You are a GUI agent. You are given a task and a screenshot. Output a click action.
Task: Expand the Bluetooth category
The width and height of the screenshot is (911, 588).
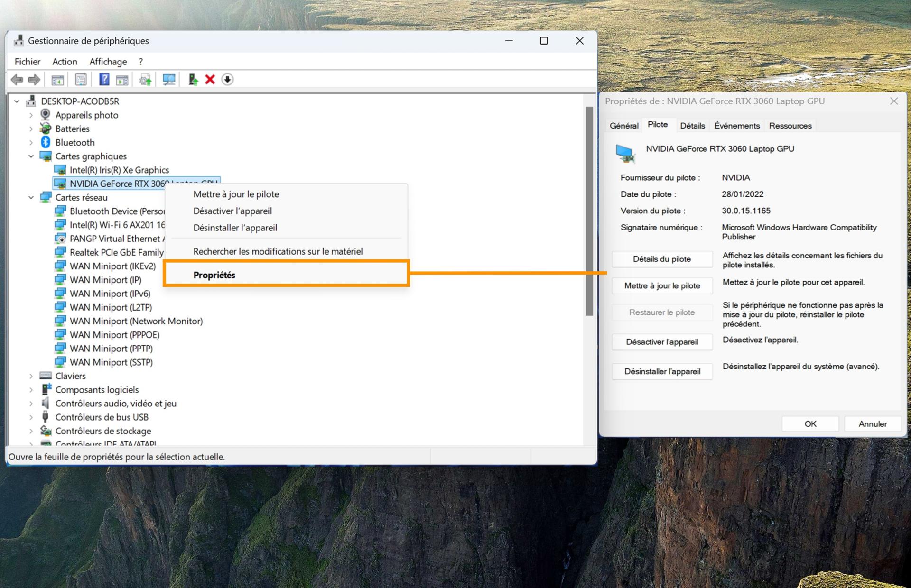[x=31, y=143]
